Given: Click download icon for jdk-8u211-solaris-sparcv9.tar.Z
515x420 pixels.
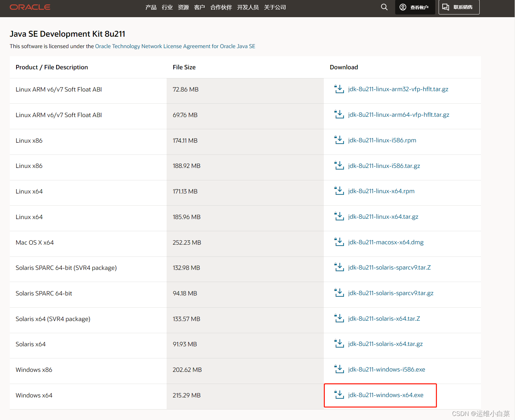Looking at the screenshot, I should click(x=339, y=268).
